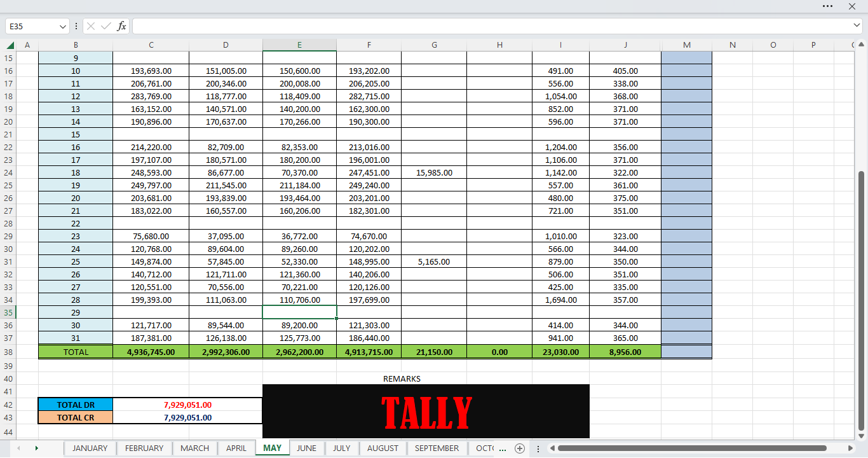
Task: Select cell with 1,204.00
Action: [560, 147]
